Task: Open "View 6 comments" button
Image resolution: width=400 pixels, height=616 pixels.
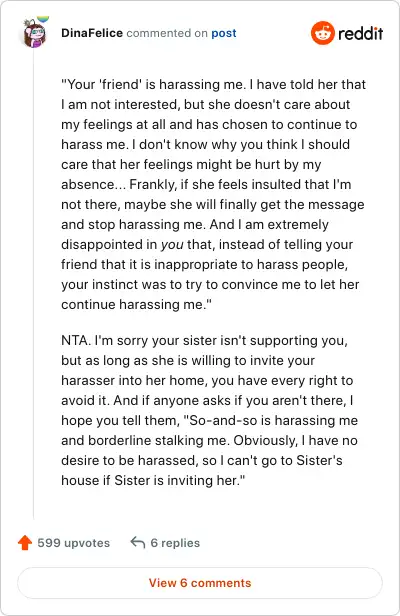Action: [x=200, y=583]
